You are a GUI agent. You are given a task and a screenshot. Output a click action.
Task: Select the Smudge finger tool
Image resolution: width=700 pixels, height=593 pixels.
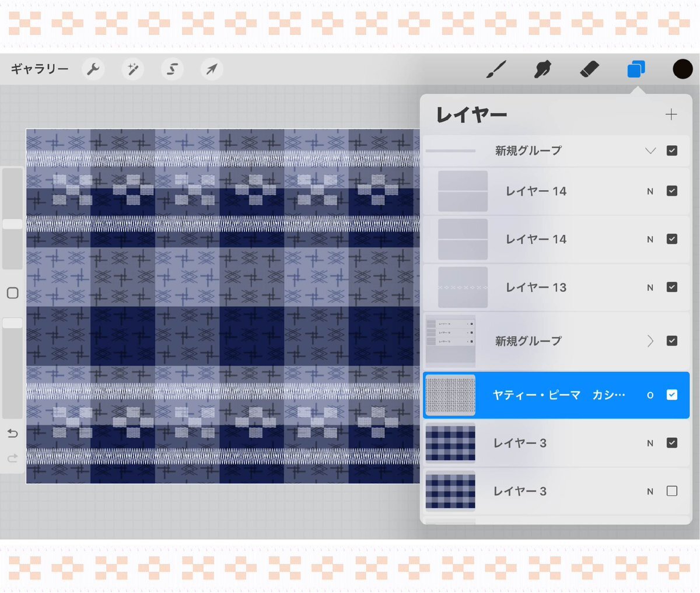(x=543, y=69)
